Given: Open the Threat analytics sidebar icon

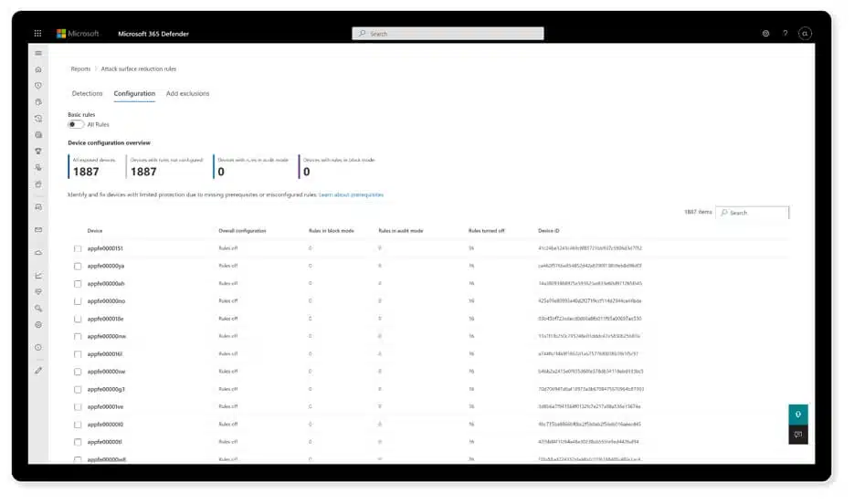Looking at the screenshot, I should point(38,134).
